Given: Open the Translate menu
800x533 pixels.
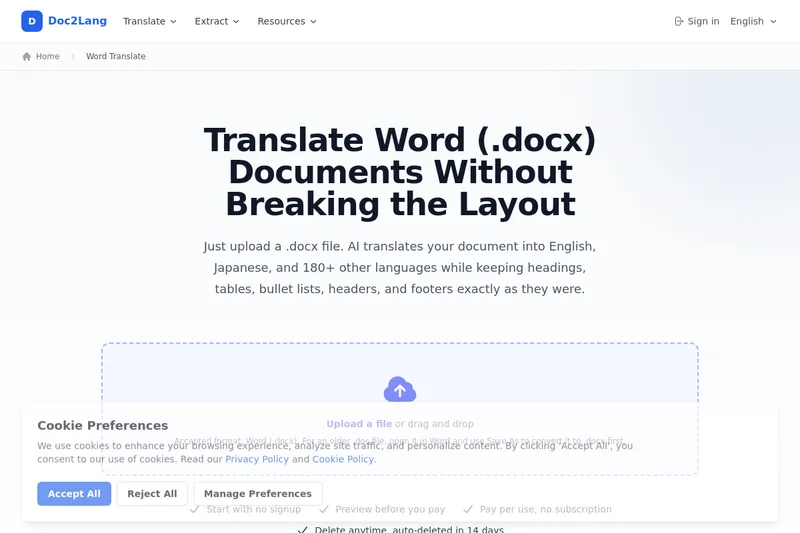Looking at the screenshot, I should pos(149,21).
